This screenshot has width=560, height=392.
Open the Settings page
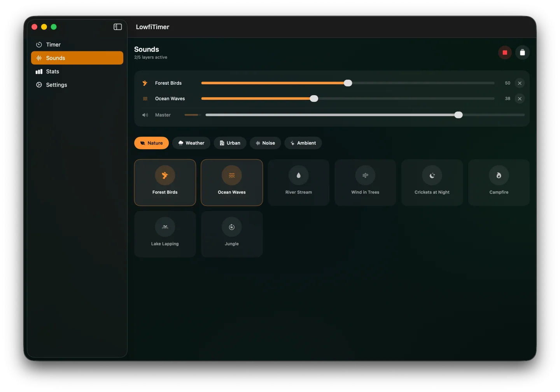click(x=56, y=85)
